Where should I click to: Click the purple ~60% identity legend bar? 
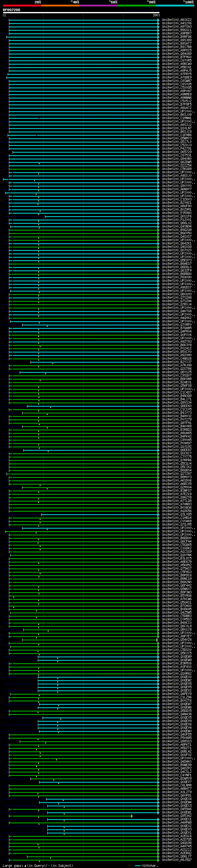99,6
